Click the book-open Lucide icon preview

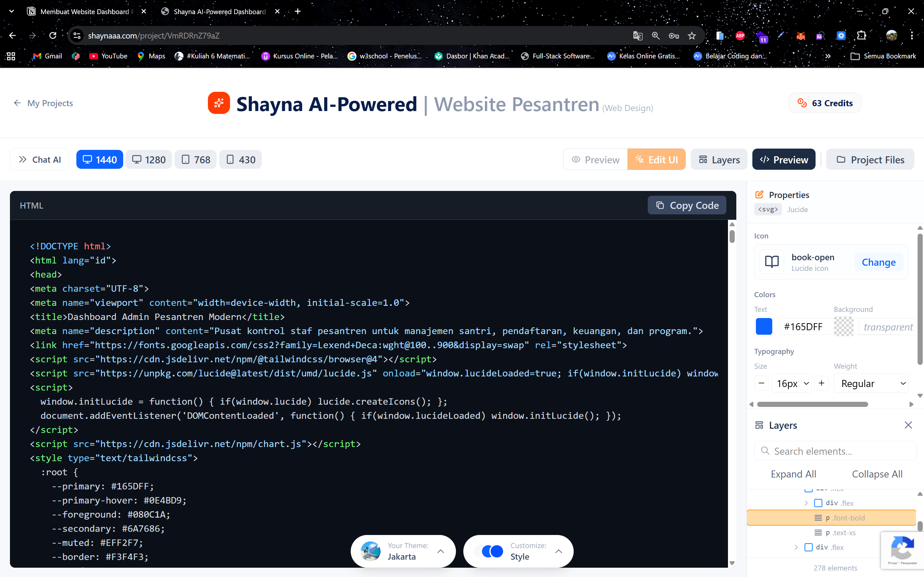point(772,262)
